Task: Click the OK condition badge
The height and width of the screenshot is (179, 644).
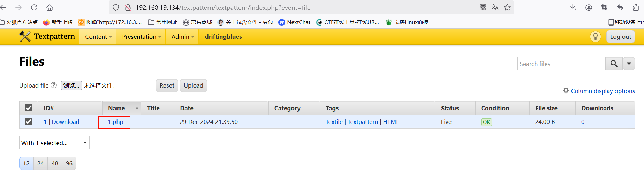Action: [486, 122]
